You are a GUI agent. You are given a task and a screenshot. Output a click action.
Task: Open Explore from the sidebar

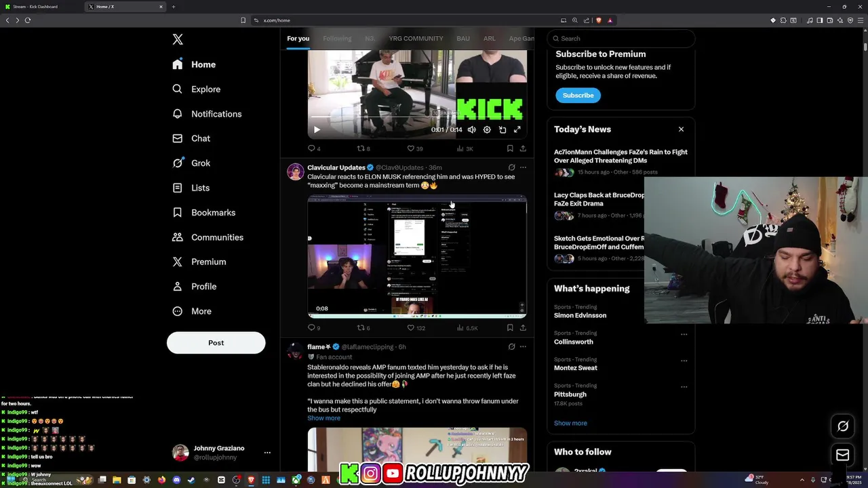[x=196, y=89]
